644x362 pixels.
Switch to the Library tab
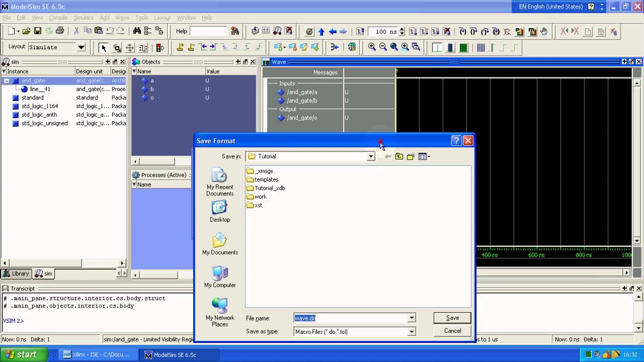click(16, 274)
